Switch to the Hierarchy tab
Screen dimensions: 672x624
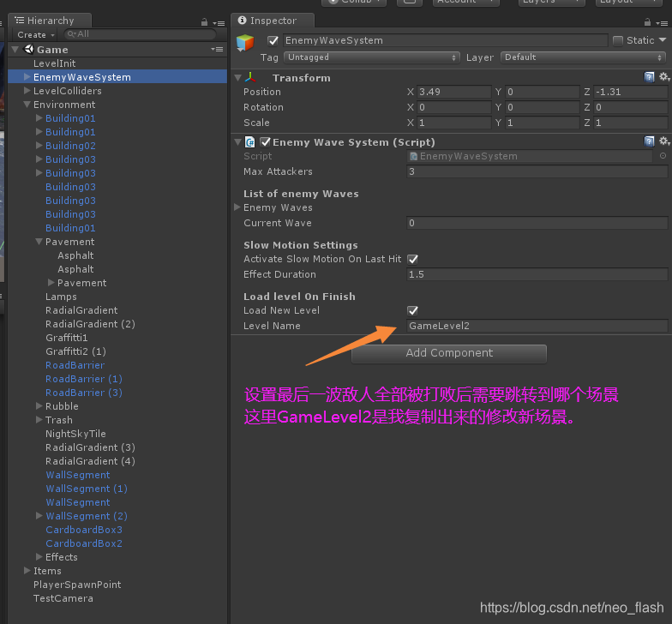tap(50, 21)
